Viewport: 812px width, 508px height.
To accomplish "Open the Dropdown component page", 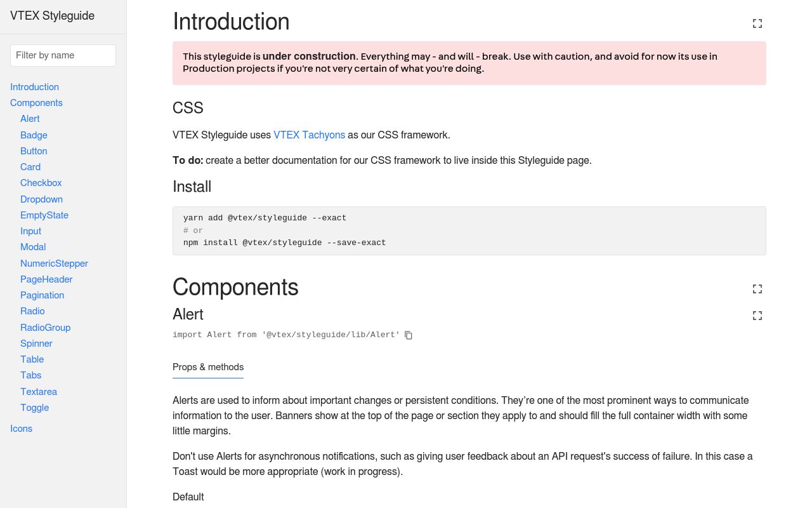I will tap(41, 199).
